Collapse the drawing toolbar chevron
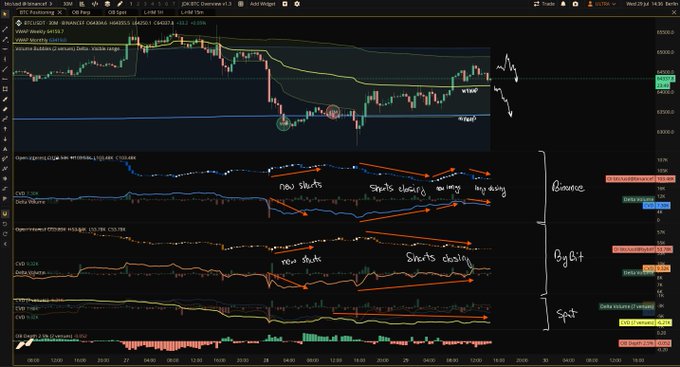 tap(5, 244)
